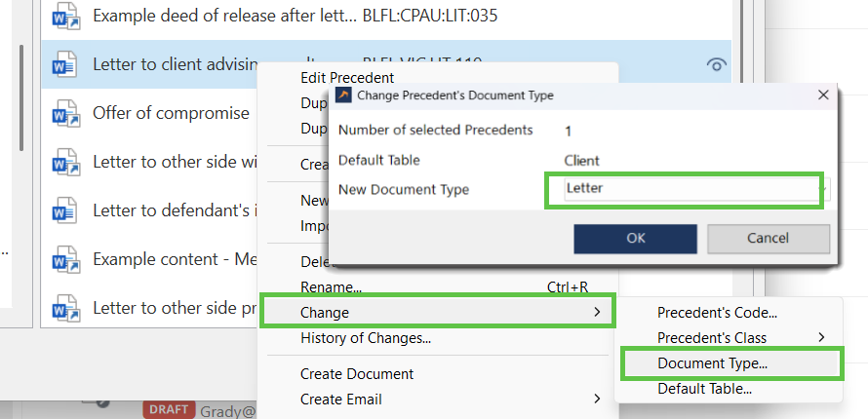Choose Default Table... from submenu
This screenshot has width=868, height=419.
(x=704, y=389)
